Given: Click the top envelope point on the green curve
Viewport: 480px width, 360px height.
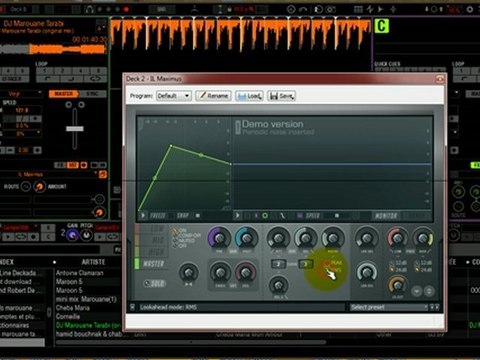Looking at the screenshot, I should 171,146.
